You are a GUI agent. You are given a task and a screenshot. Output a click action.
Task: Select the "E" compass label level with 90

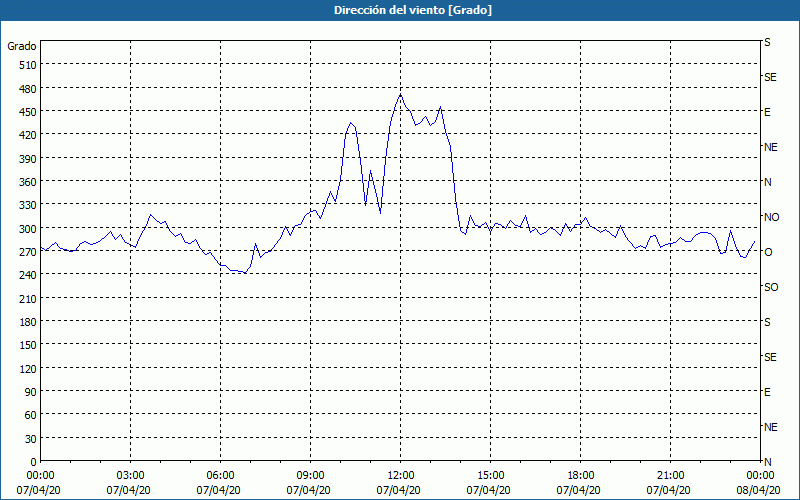(767, 392)
